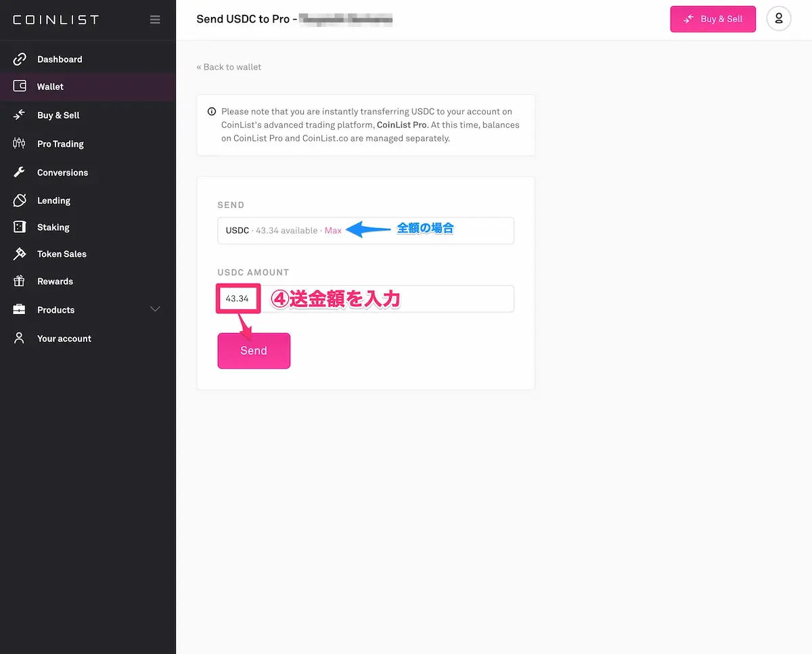812x654 pixels.
Task: Click the Send button
Action: click(254, 351)
